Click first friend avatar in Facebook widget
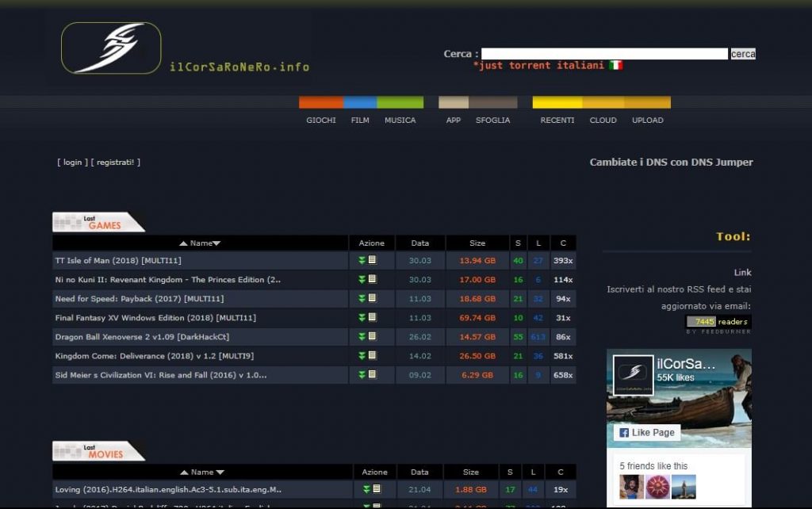The image size is (812, 509). tap(631, 487)
